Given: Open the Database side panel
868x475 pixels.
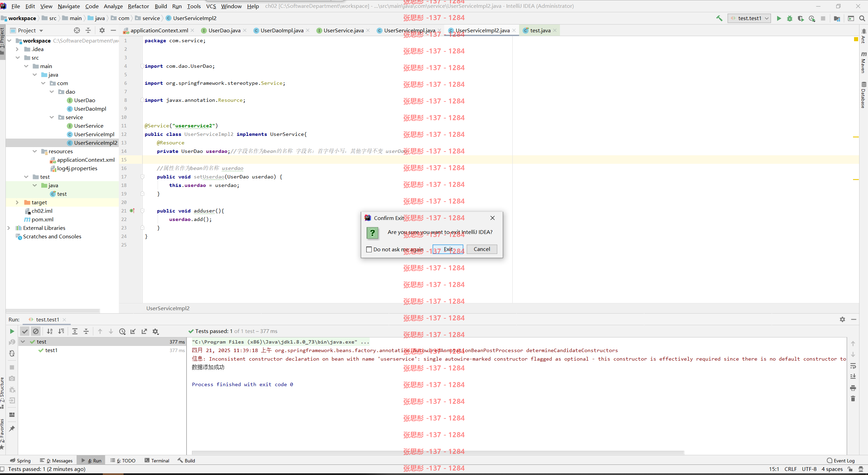Looking at the screenshot, I should 863,95.
